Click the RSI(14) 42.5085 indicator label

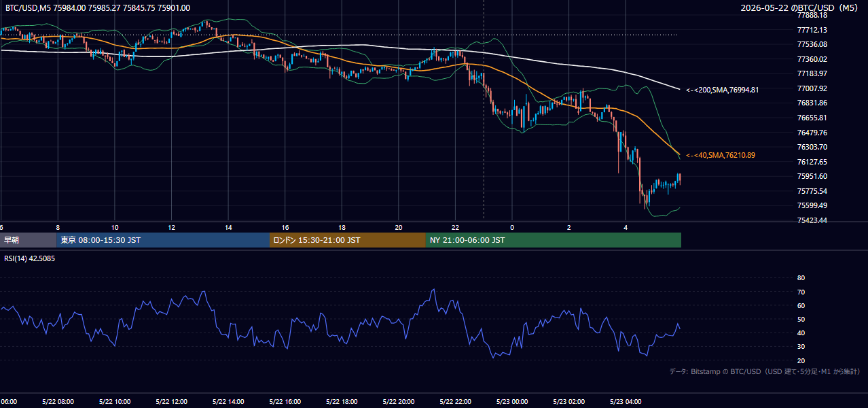(30, 258)
